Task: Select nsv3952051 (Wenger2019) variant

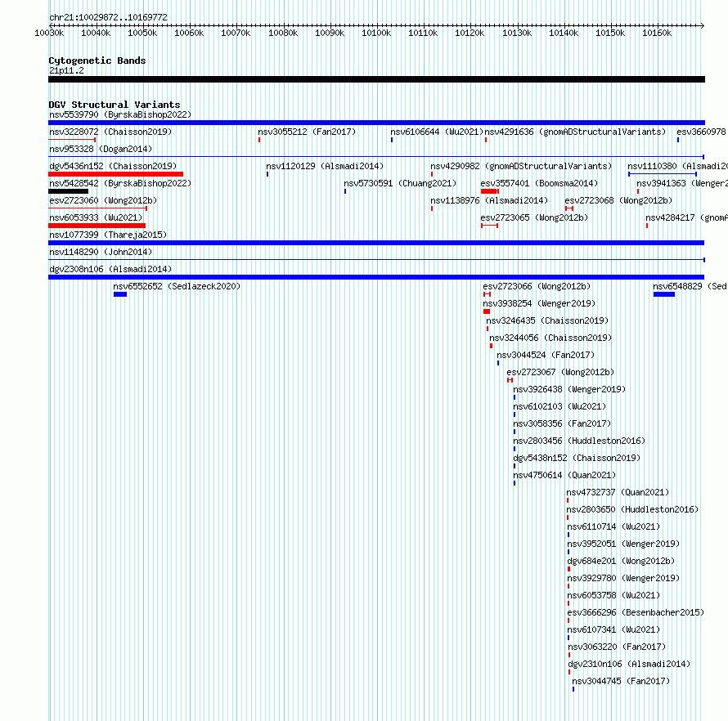Action: [623, 544]
